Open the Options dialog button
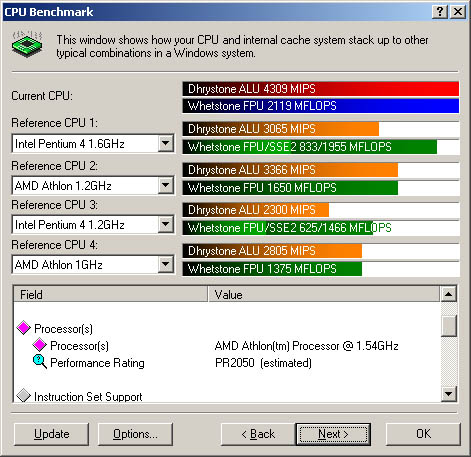This screenshot has height=457, width=471. 135,434
